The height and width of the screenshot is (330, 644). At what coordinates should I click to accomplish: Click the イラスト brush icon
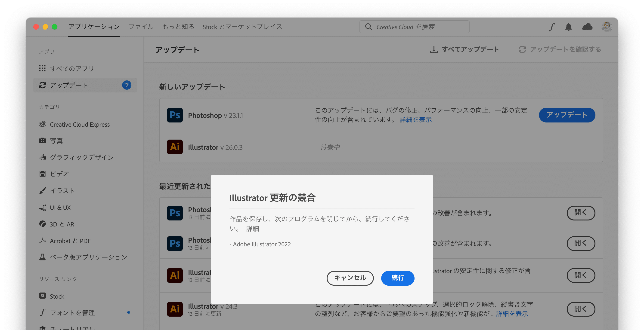(43, 190)
